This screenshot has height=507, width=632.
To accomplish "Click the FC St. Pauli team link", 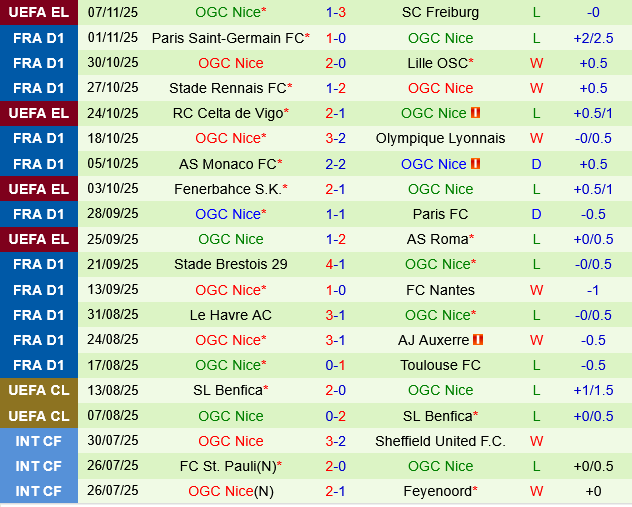I will [x=226, y=466].
